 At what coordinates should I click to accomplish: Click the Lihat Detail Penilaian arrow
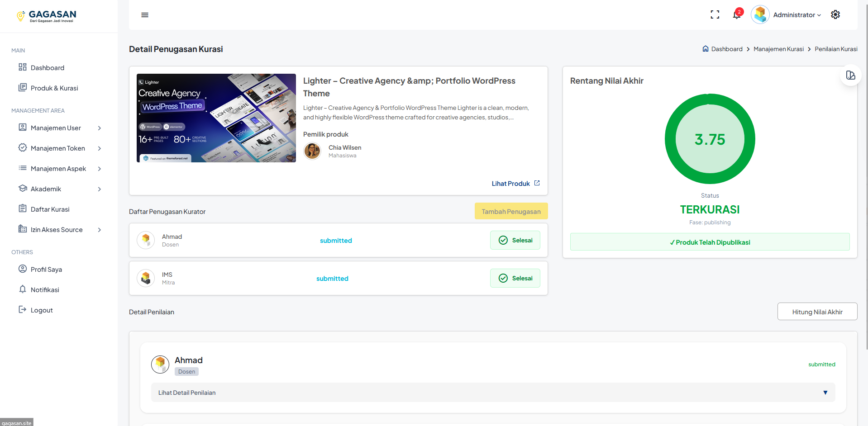(x=825, y=393)
